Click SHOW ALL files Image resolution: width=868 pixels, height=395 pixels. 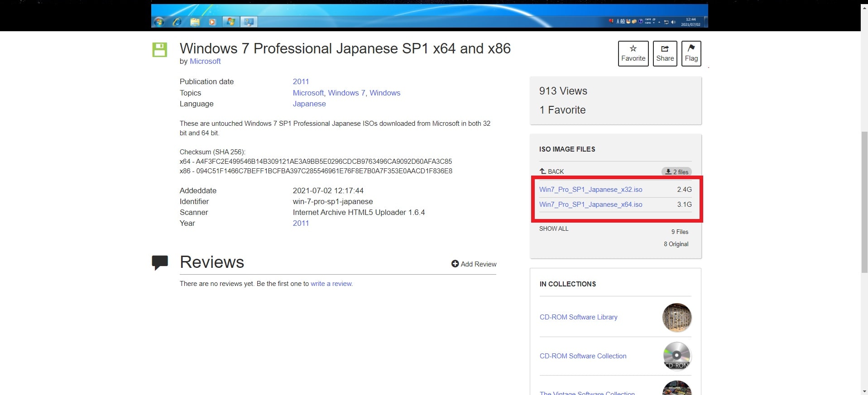(554, 228)
